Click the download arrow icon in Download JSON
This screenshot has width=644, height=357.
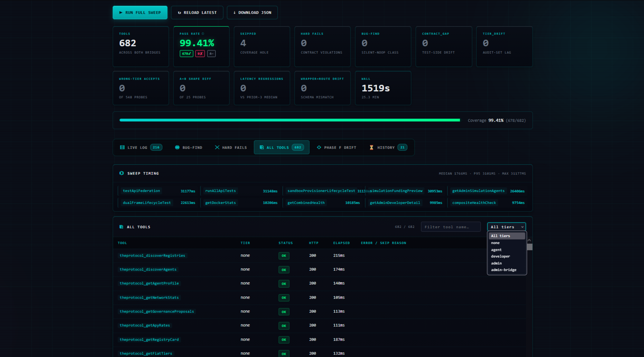pyautogui.click(x=234, y=12)
